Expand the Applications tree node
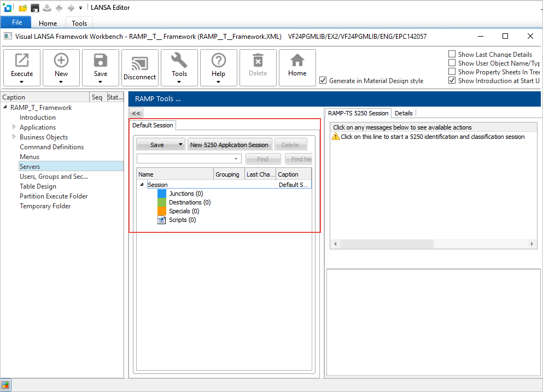This screenshot has width=543, height=392. click(x=14, y=127)
